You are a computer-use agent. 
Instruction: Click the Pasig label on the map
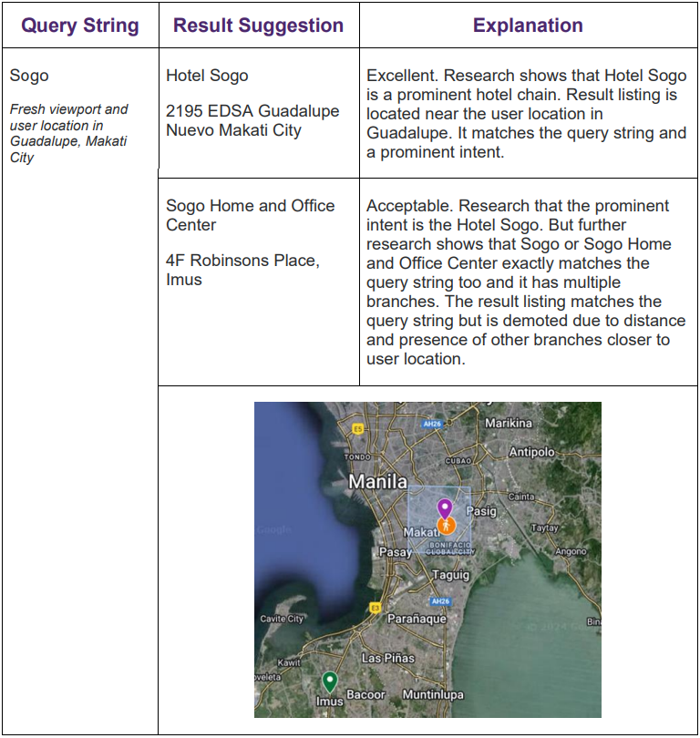[481, 511]
